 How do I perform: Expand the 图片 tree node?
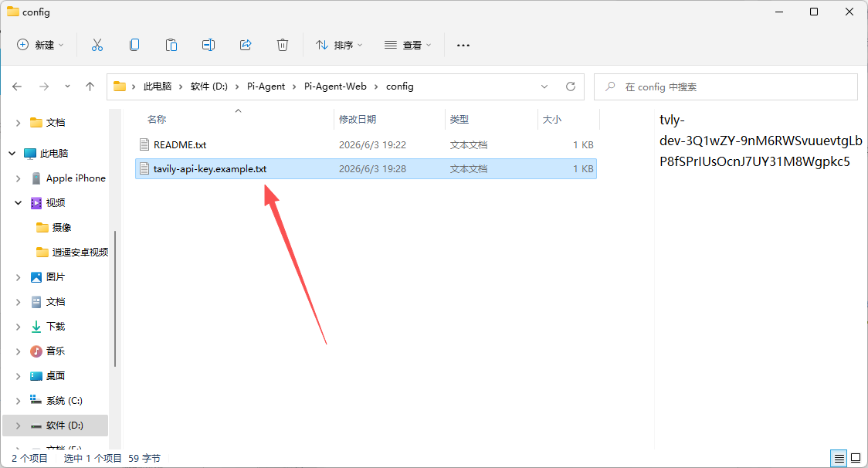click(19, 277)
